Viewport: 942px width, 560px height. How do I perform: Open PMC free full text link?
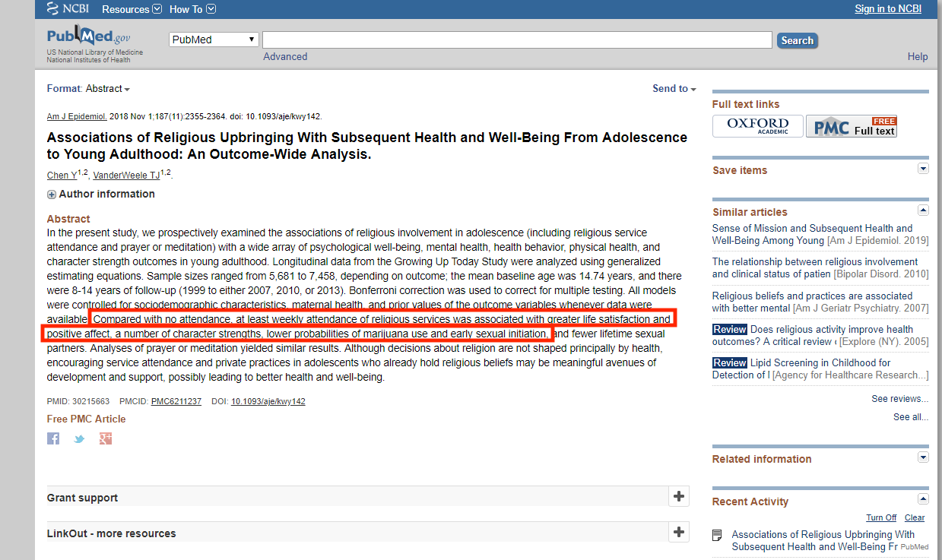tap(852, 126)
